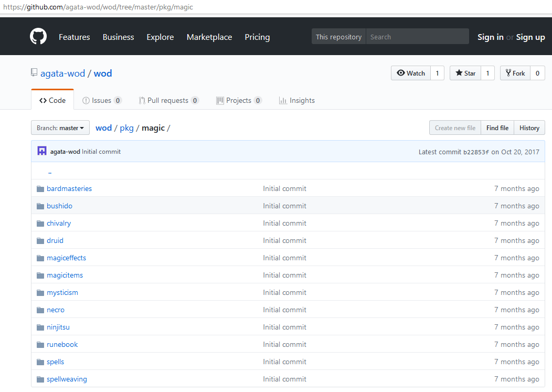Image resolution: width=552 pixels, height=392 pixels.
Task: Click the folder icon beside druid
Action: (40, 240)
